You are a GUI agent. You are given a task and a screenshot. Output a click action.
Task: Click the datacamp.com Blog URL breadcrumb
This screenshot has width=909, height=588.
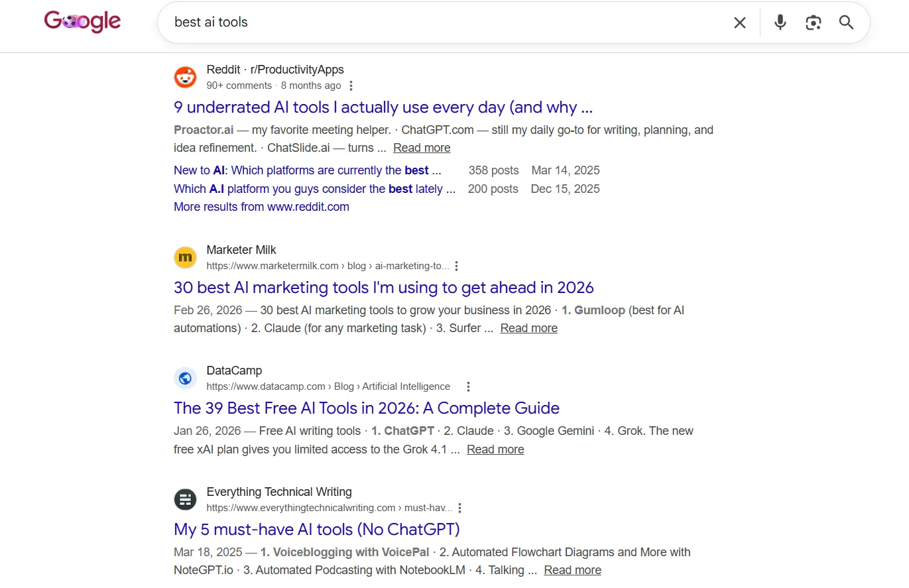pos(328,386)
